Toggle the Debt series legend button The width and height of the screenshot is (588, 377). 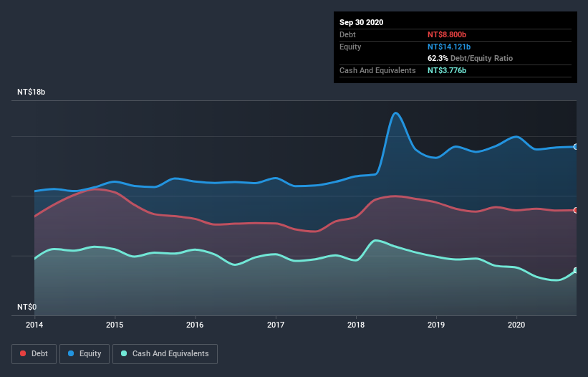[34, 354]
